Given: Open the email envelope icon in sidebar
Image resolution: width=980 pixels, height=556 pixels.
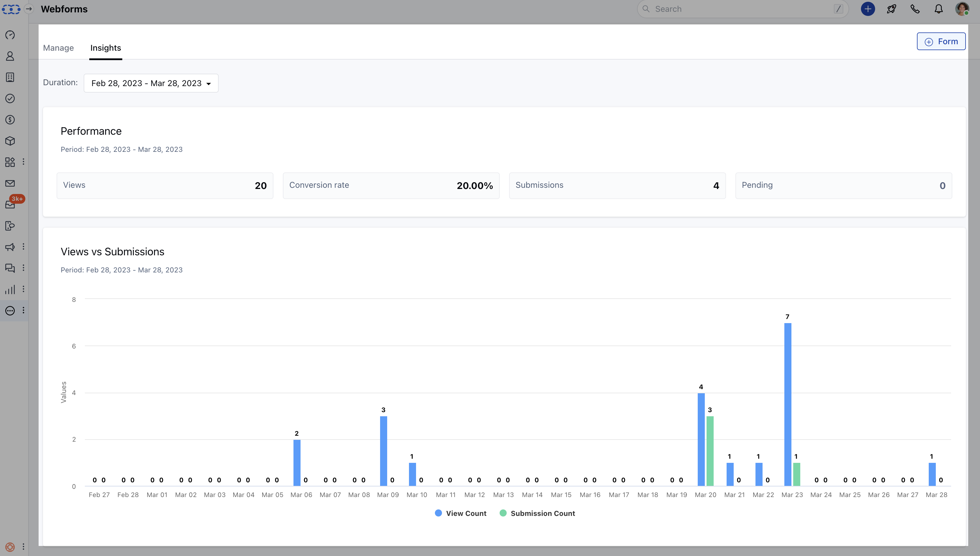Looking at the screenshot, I should pos(10,183).
